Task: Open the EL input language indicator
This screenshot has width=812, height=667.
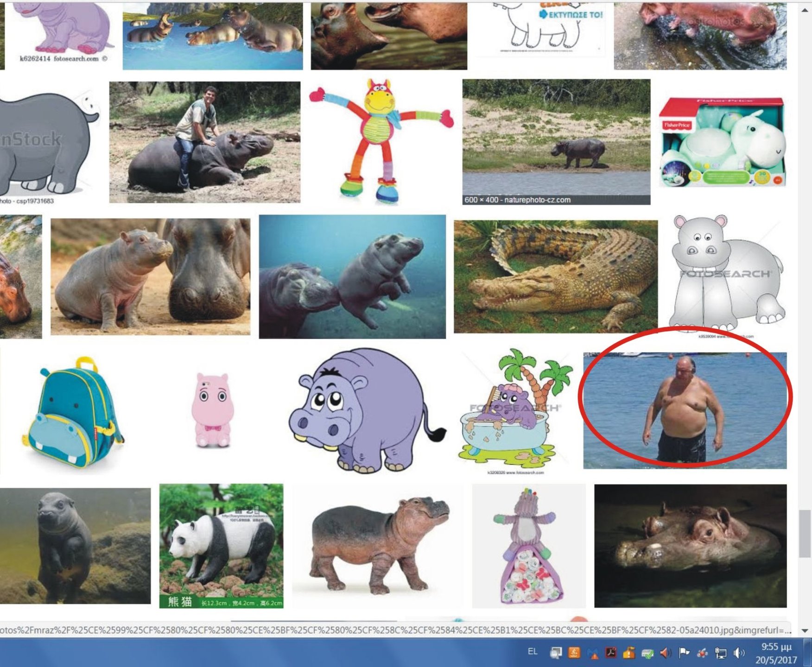Action: pyautogui.click(x=533, y=652)
